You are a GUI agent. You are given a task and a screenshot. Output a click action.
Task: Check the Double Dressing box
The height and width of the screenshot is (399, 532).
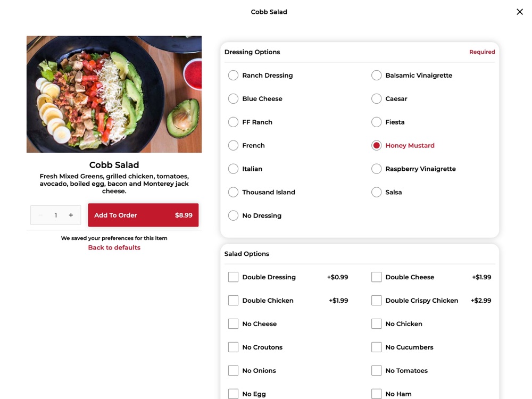(x=233, y=277)
